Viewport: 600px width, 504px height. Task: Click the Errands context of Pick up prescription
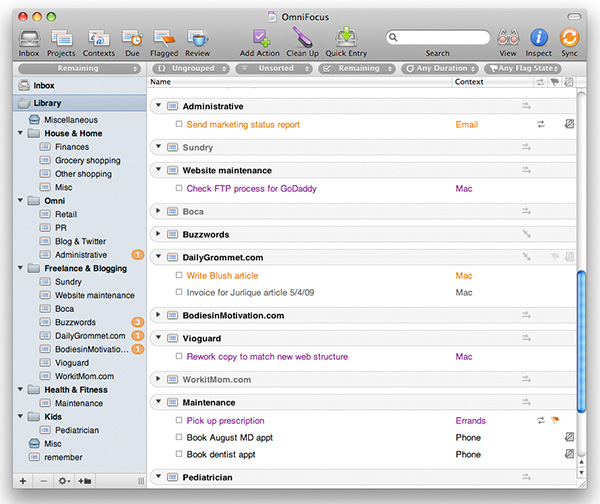click(470, 421)
